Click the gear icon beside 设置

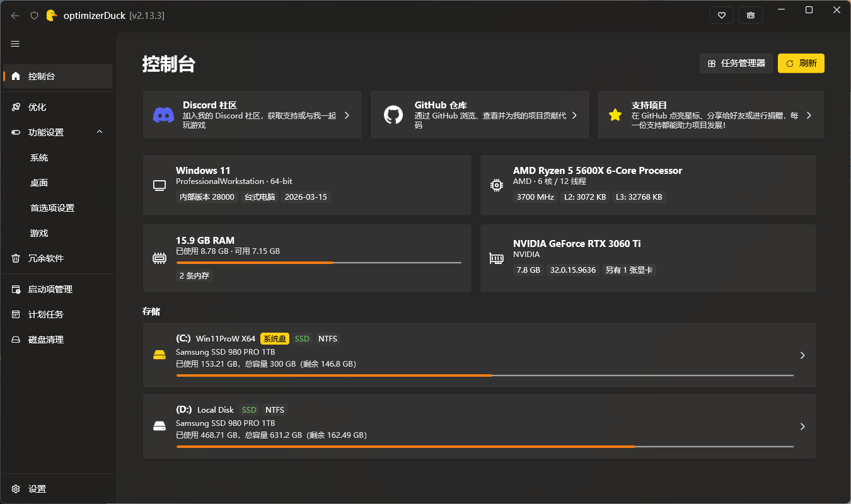[x=16, y=489]
